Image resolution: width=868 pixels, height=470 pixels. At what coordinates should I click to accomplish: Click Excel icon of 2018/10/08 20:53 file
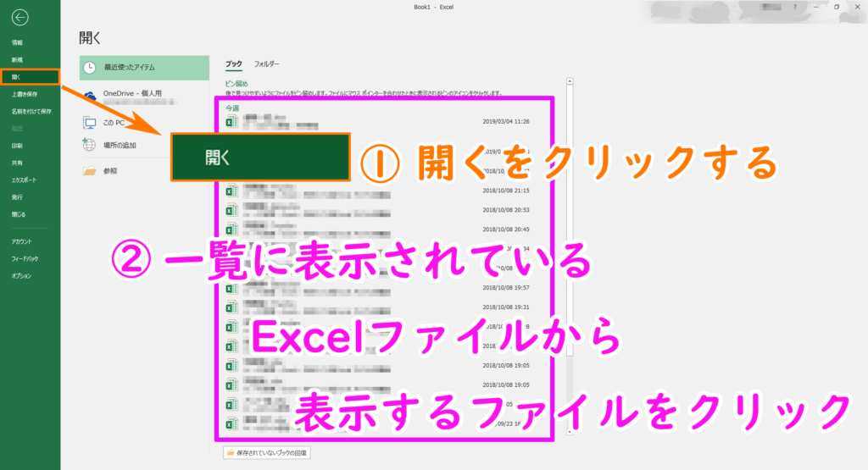[231, 210]
